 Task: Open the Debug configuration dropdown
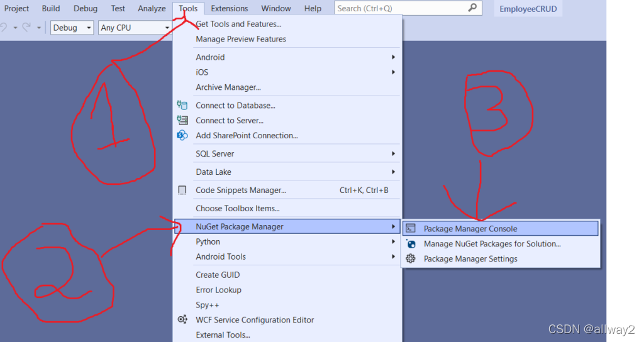72,28
